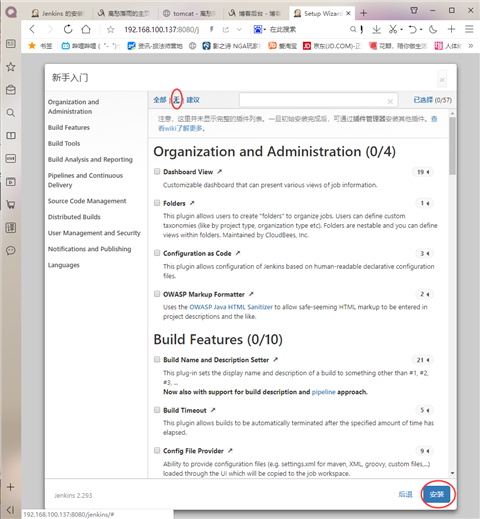
Task: Open sidebar search magnifier icon
Action: click(x=11, y=113)
